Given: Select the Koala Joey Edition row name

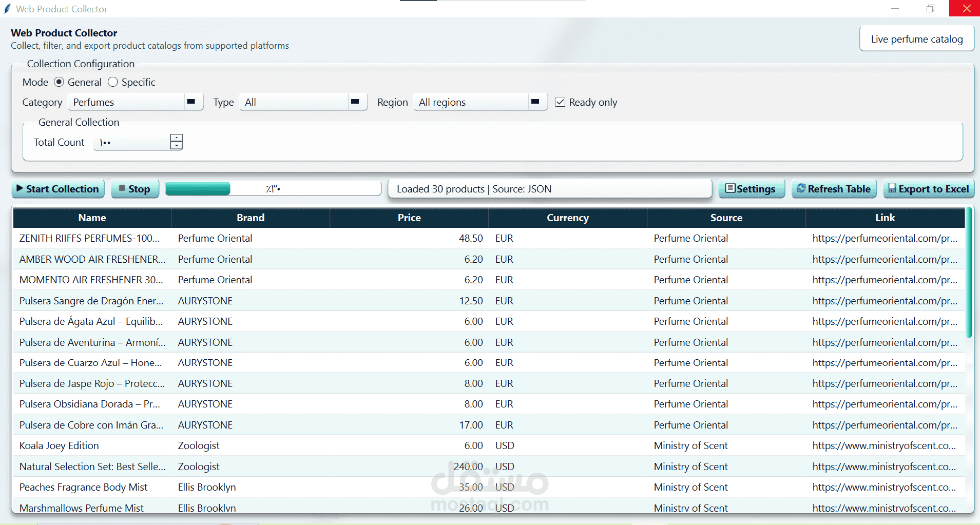Looking at the screenshot, I should (x=59, y=445).
